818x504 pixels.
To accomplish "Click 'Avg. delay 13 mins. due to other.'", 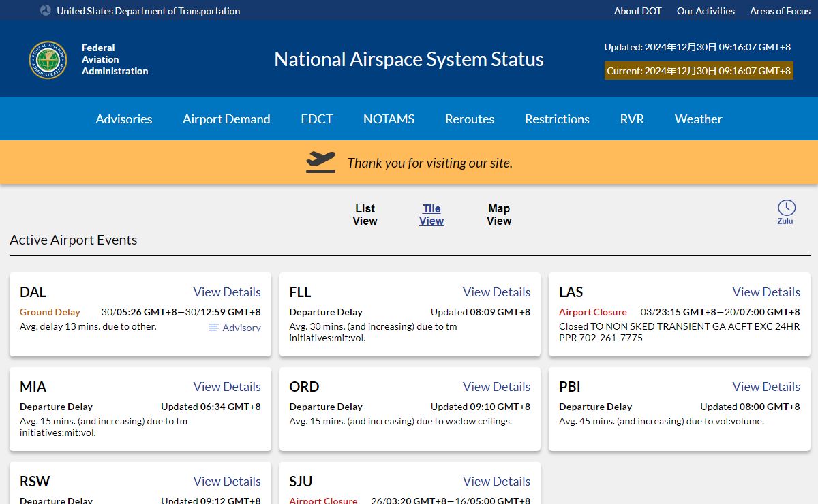I will 88,326.
